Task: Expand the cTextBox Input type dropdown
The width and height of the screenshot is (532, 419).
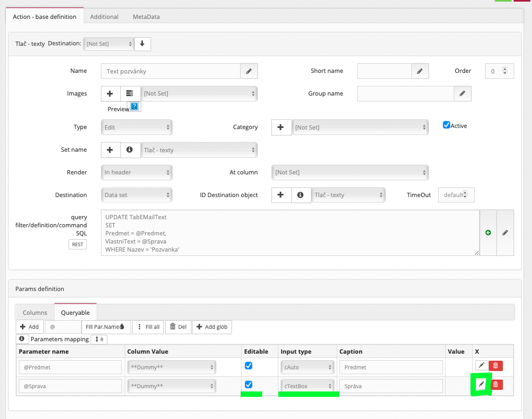Action: [x=308, y=386]
